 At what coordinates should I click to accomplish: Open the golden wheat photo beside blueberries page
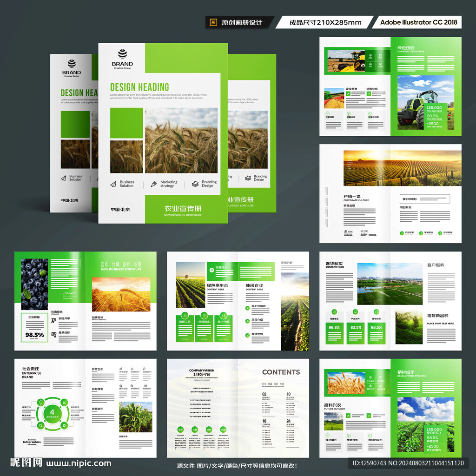121,294
